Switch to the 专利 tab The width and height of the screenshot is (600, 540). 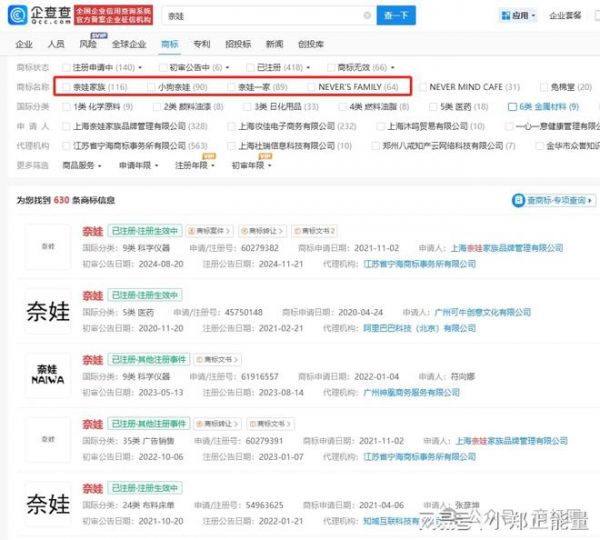[x=201, y=44]
